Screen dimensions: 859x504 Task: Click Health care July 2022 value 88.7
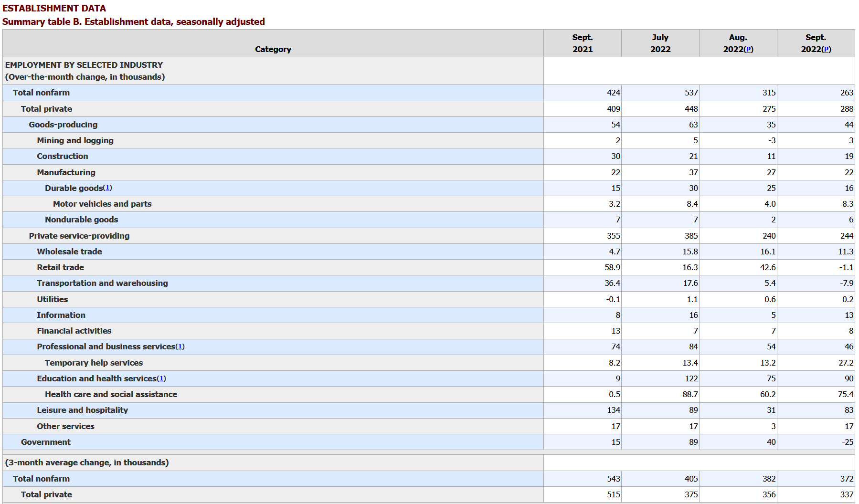click(690, 394)
